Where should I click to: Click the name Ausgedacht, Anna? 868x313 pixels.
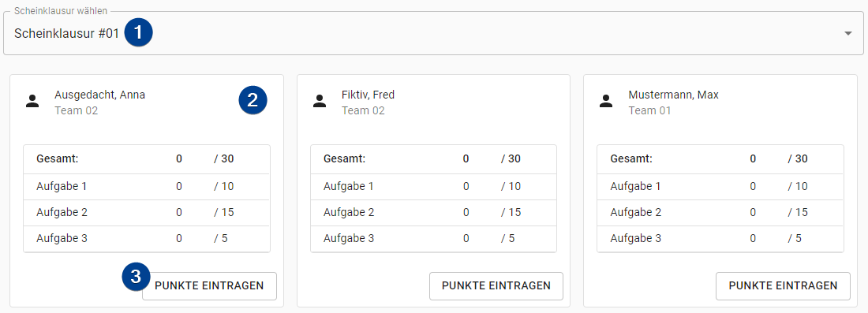pos(99,95)
